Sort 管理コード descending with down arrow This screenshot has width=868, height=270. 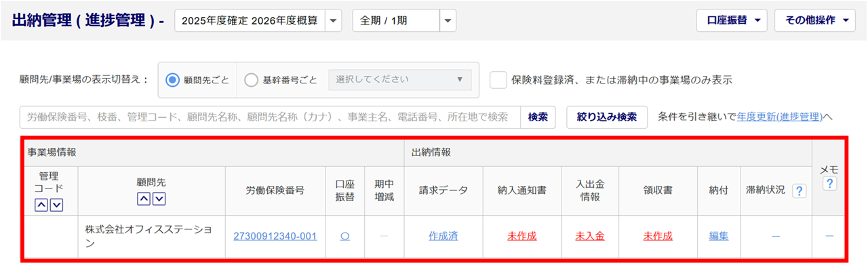click(x=56, y=205)
